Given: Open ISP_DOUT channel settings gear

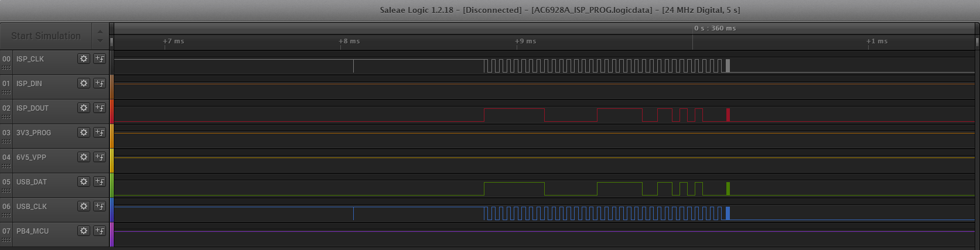Looking at the screenshot, I should (84, 108).
